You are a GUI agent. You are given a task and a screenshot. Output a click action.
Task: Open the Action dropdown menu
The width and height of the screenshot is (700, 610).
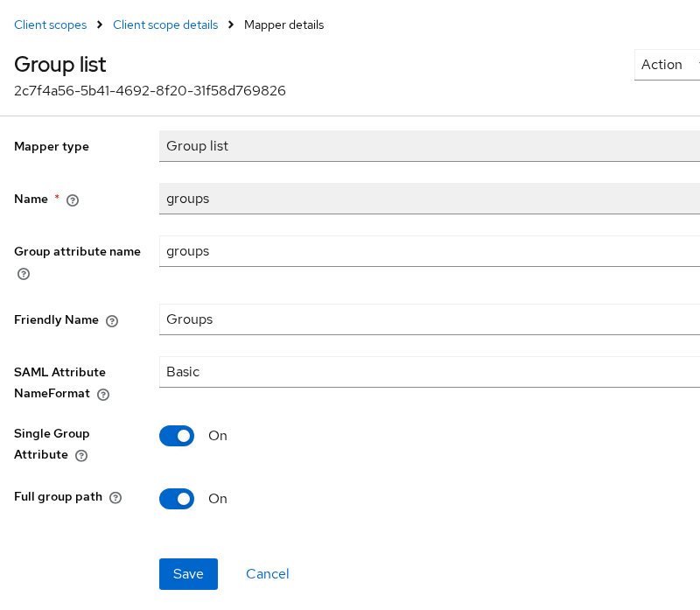pyautogui.click(x=667, y=65)
